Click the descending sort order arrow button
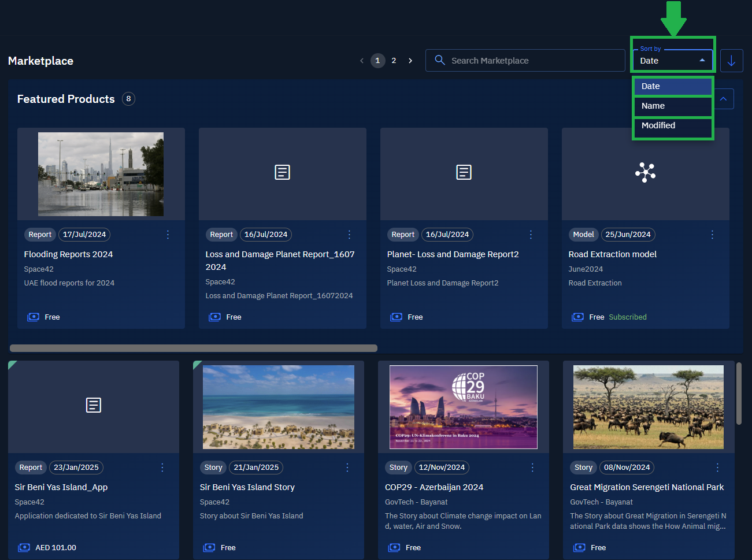Image resolution: width=752 pixels, height=560 pixels. click(731, 61)
